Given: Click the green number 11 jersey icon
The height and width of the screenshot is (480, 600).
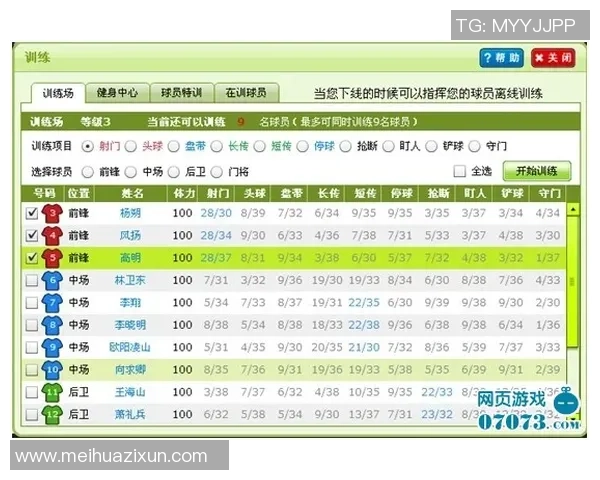Looking at the screenshot, I should point(52,392).
